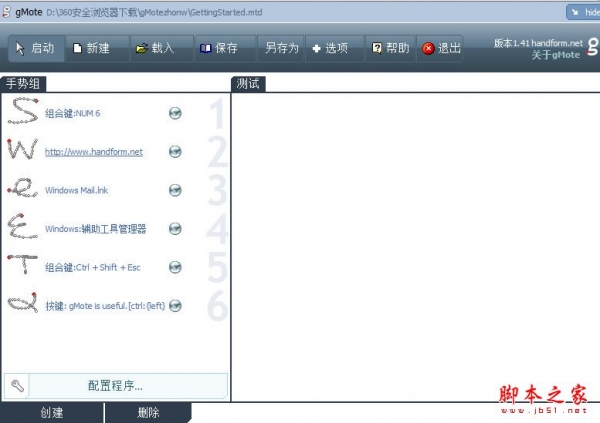Click 组合键:Ctrl + Shift + Esc text

pyautogui.click(x=93, y=267)
